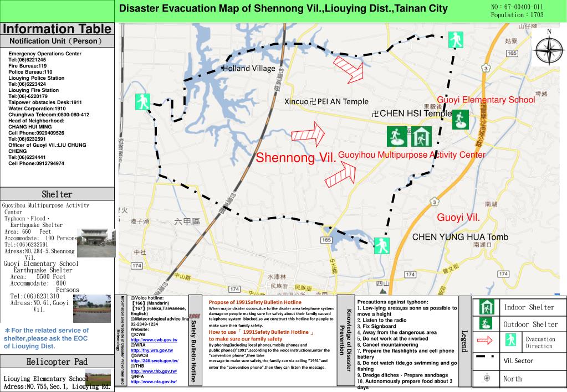Screen dimensions: 567x392
Task: Click the vertical Legend label
Action: pyautogui.click(x=464, y=341)
